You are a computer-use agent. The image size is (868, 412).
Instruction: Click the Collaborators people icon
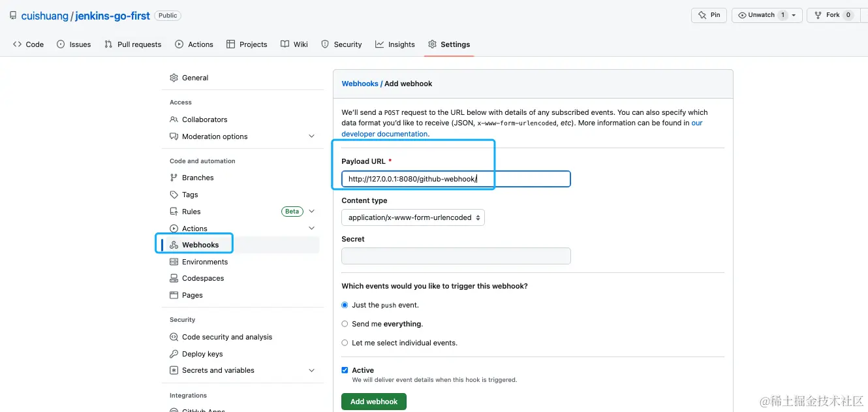tap(174, 119)
